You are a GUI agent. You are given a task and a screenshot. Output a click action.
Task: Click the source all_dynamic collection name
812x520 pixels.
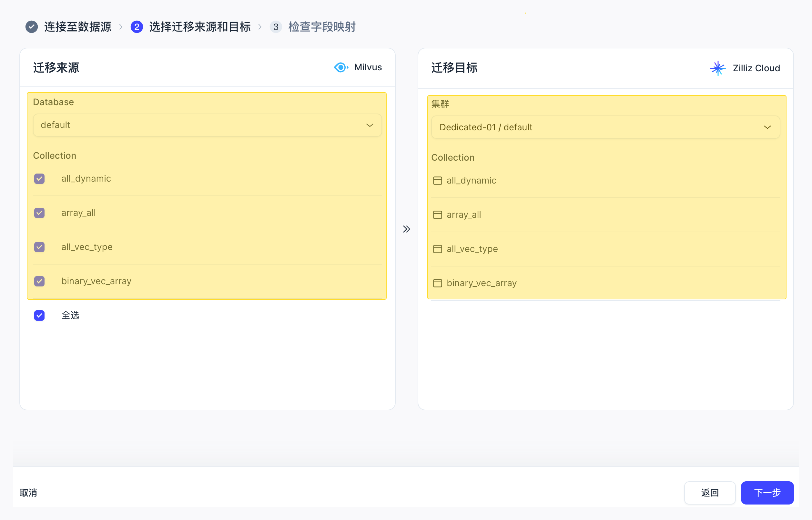click(x=86, y=179)
